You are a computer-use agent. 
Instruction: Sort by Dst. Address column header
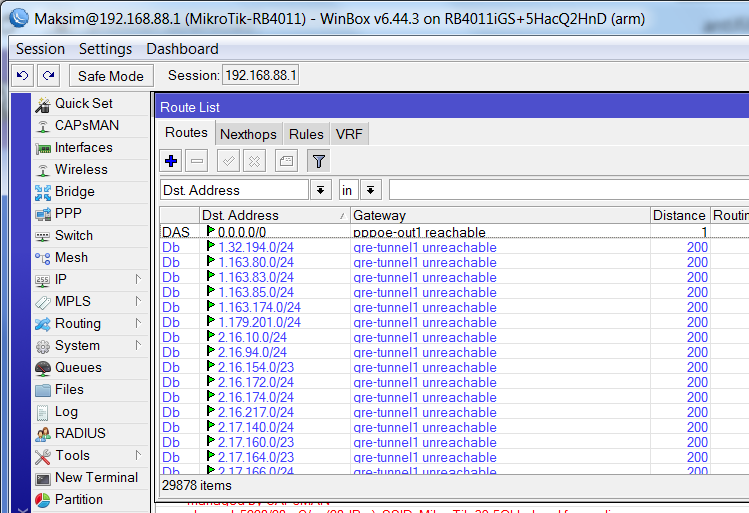[x=274, y=215]
